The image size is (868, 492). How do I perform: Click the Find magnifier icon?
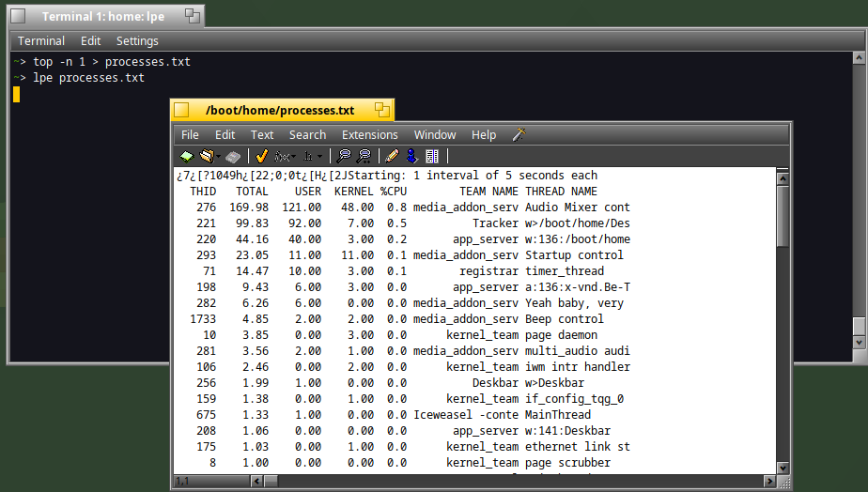344,157
